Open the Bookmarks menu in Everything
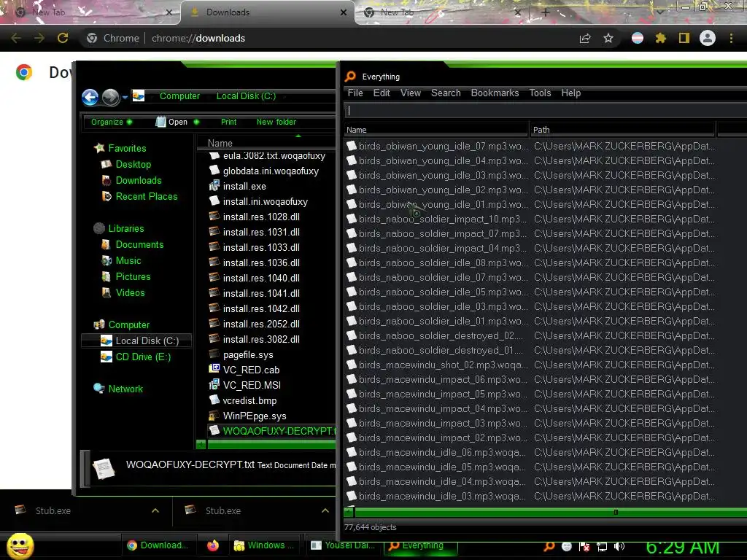 pyautogui.click(x=495, y=93)
